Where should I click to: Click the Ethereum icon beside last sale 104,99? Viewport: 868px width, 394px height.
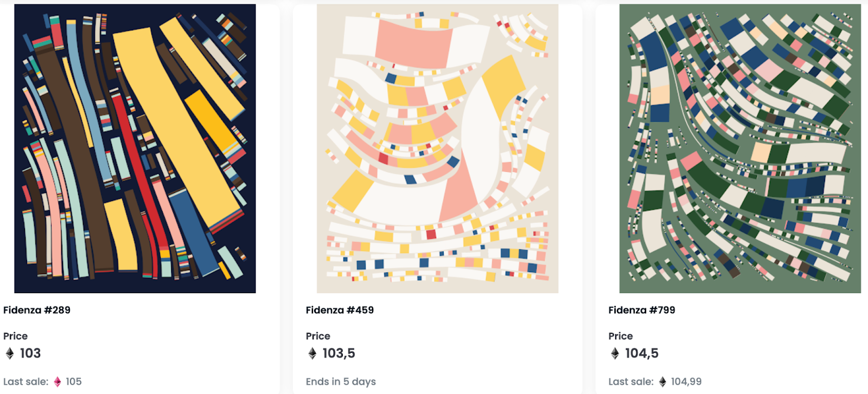point(662,382)
